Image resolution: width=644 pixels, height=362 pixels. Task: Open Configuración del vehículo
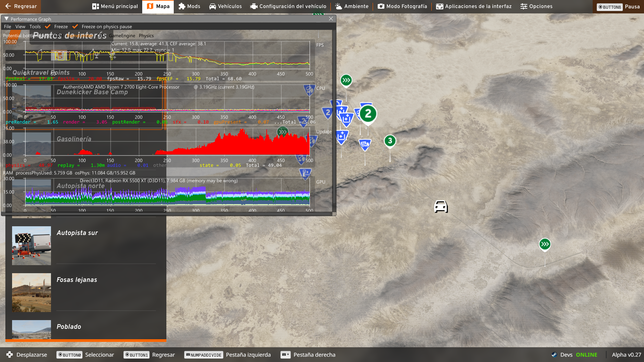pyautogui.click(x=288, y=6)
